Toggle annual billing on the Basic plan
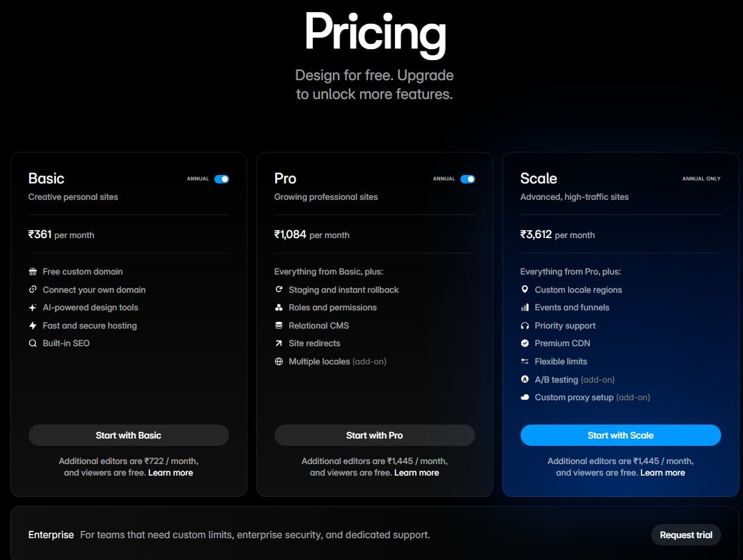Screen dimensions: 743x560 point(221,179)
